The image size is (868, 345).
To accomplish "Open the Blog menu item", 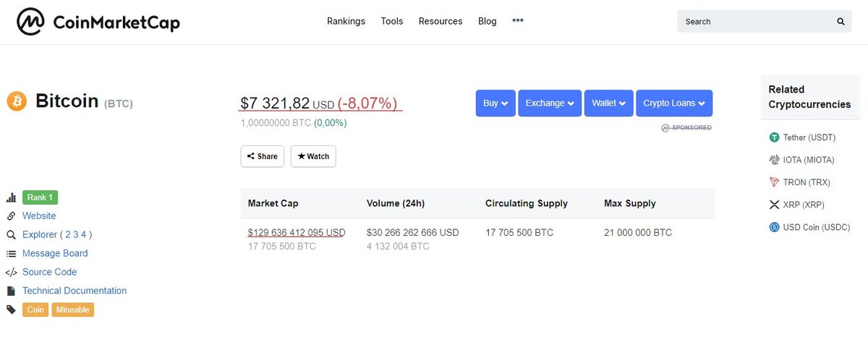I will click(488, 21).
